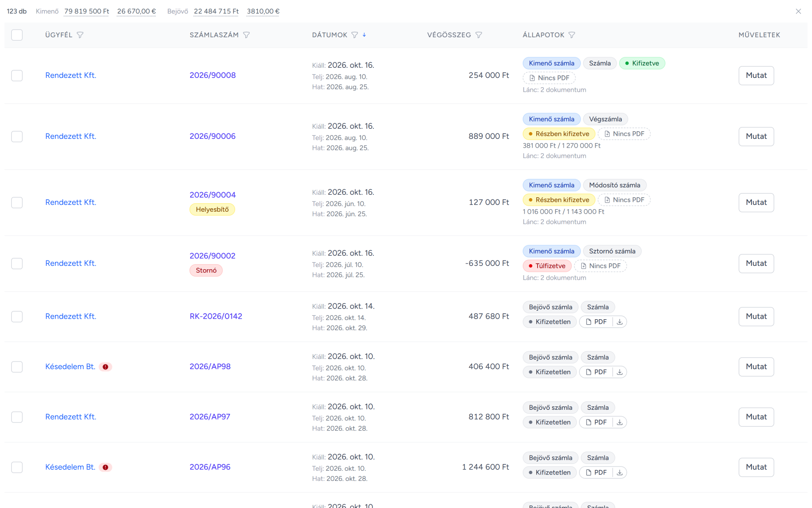This screenshot has height=508, width=812.
Task: Open the VÉGÖSSZEG column filter icon
Action: click(x=479, y=35)
